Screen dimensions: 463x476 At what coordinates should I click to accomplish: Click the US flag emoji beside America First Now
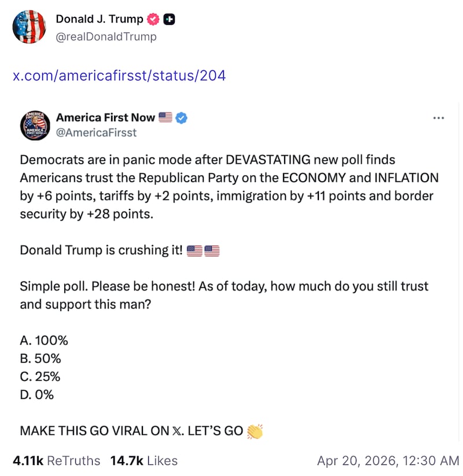click(166, 118)
